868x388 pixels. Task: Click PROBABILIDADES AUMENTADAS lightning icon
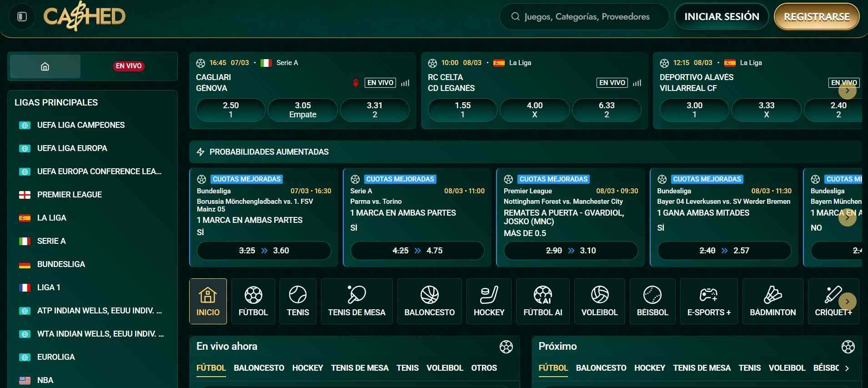coord(200,152)
